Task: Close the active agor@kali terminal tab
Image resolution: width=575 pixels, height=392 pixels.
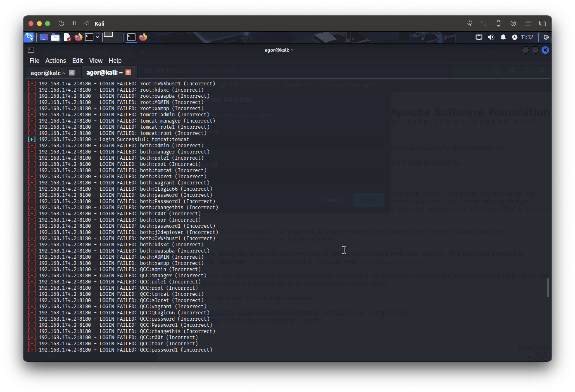Action: (128, 72)
